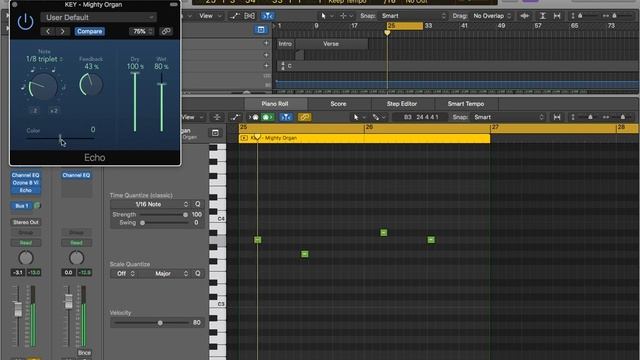Viewport: 640px width, 360px height.
Task: Click the plugin link chain icon
Action: tap(166, 31)
